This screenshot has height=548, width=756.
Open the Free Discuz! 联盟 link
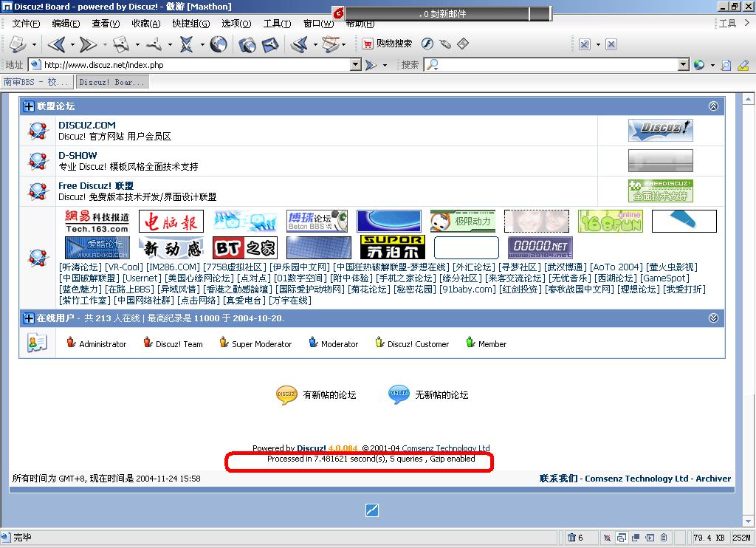click(96, 185)
